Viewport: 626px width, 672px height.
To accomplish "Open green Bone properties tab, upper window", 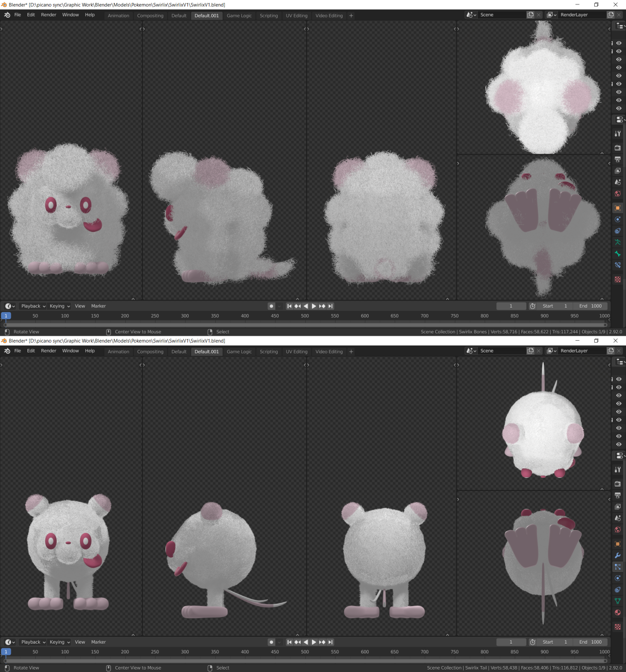I will (618, 254).
